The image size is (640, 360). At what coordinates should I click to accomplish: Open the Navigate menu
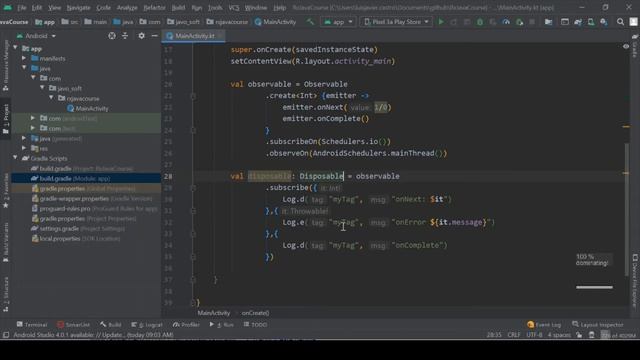78,8
